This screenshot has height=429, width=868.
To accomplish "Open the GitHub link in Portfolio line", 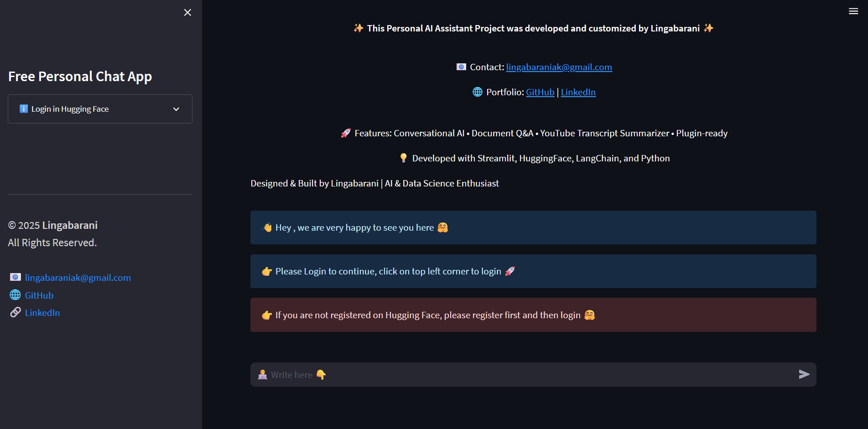I will [x=540, y=92].
